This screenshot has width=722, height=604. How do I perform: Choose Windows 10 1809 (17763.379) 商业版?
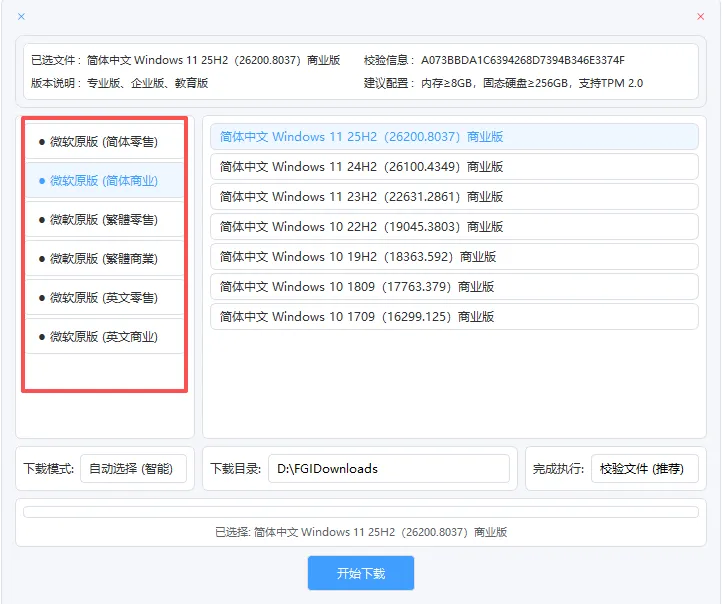click(454, 286)
